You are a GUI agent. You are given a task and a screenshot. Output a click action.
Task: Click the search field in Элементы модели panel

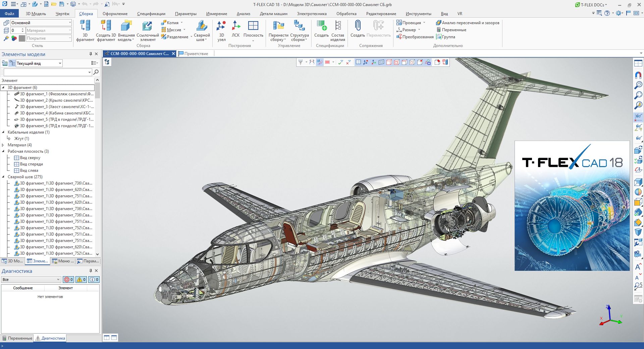pyautogui.click(x=47, y=72)
